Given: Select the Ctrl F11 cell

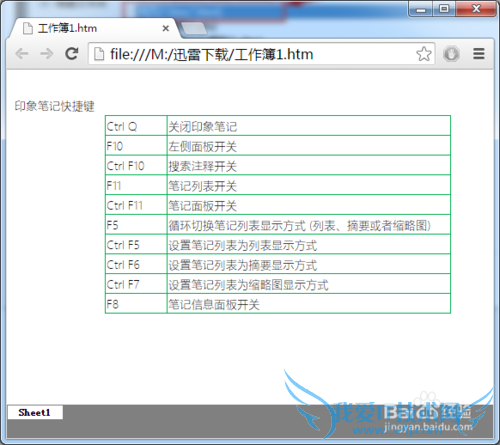Looking at the screenshot, I should (x=136, y=205).
